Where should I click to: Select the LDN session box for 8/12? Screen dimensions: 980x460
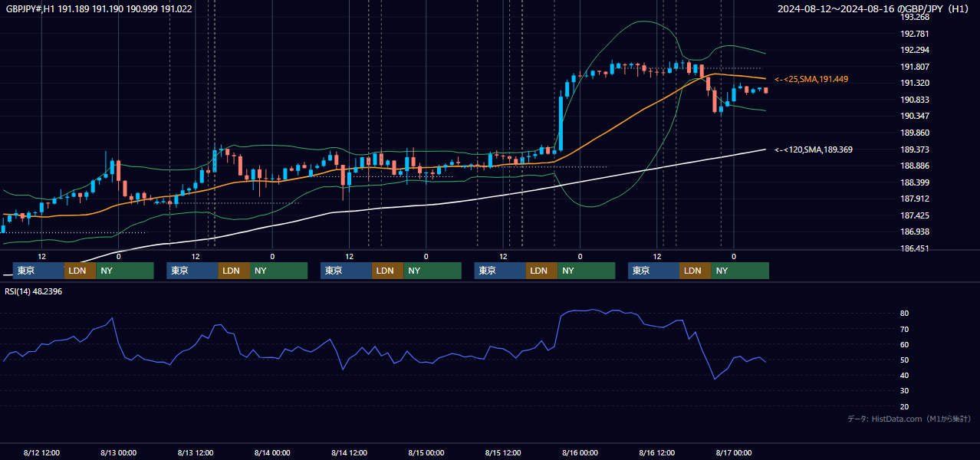(80, 271)
